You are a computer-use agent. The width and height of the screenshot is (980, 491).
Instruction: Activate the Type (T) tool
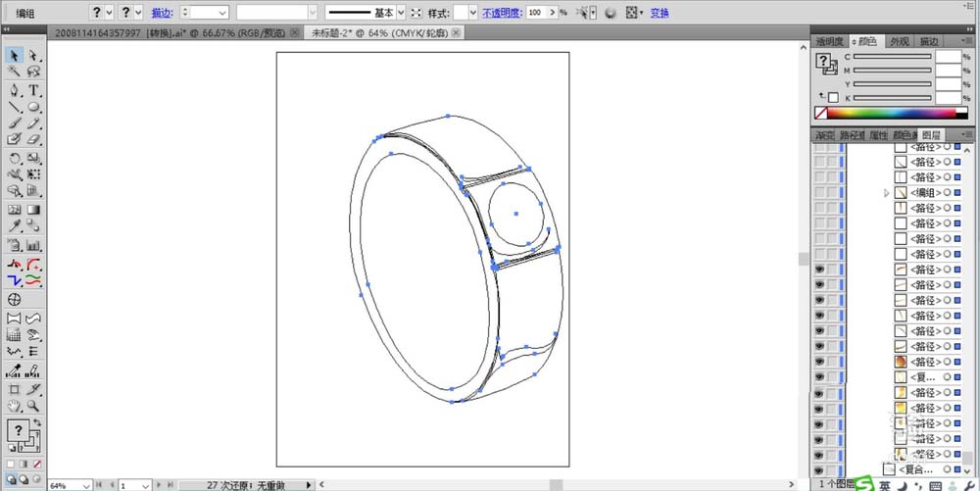coord(33,90)
